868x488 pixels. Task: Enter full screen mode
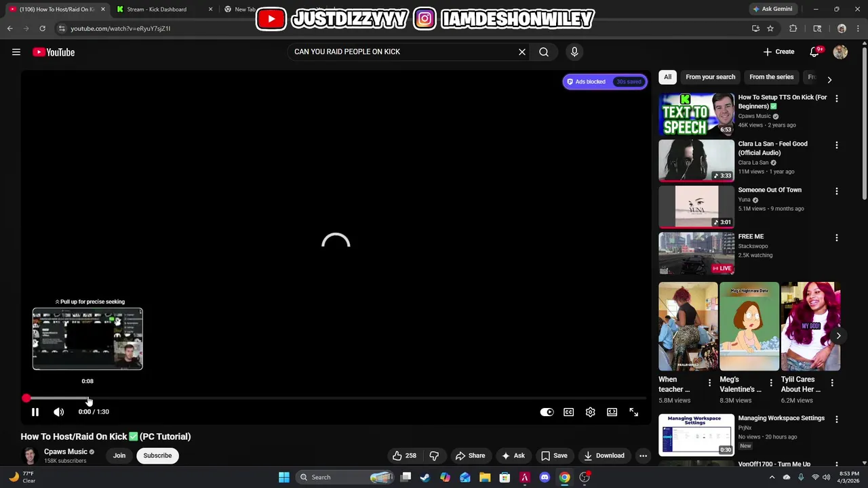(633, 412)
